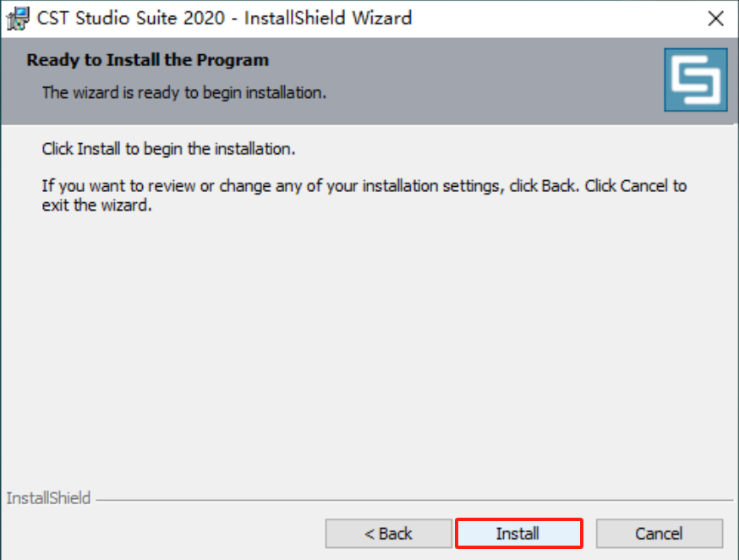Click the 'Click Cancel to' text in the instructions
This screenshot has width=739, height=560.
pos(636,186)
